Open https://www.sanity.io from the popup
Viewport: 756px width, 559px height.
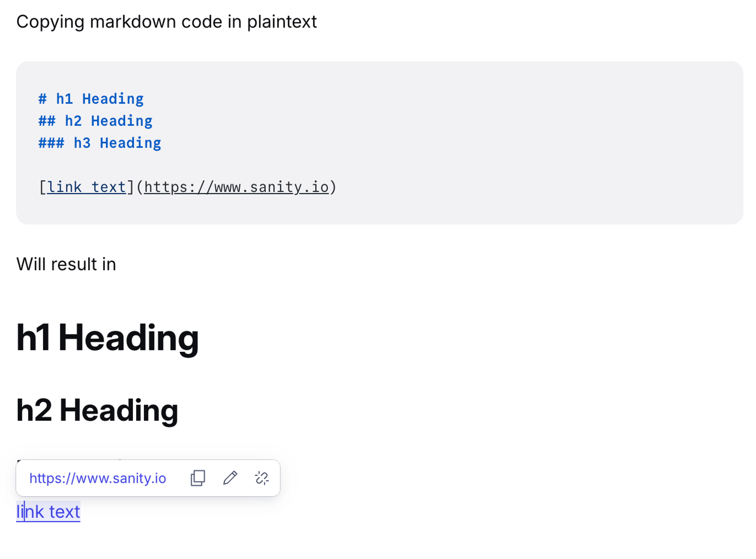(98, 478)
